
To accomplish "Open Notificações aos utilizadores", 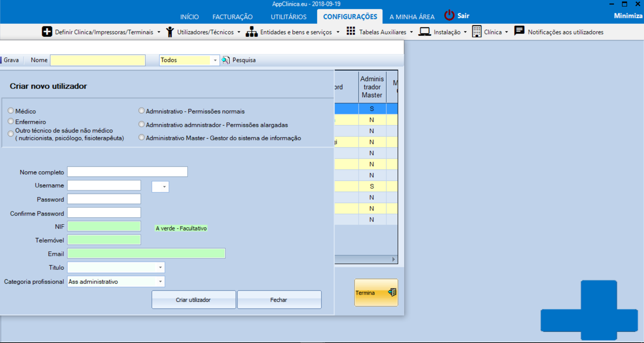I will (566, 32).
